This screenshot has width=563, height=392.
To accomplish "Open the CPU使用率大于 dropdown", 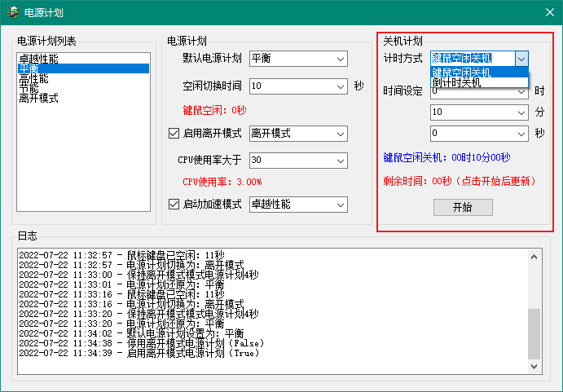I will point(298,161).
